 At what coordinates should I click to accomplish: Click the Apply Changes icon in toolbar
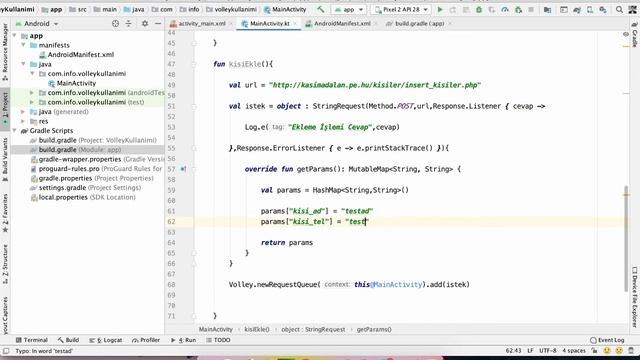[453, 9]
